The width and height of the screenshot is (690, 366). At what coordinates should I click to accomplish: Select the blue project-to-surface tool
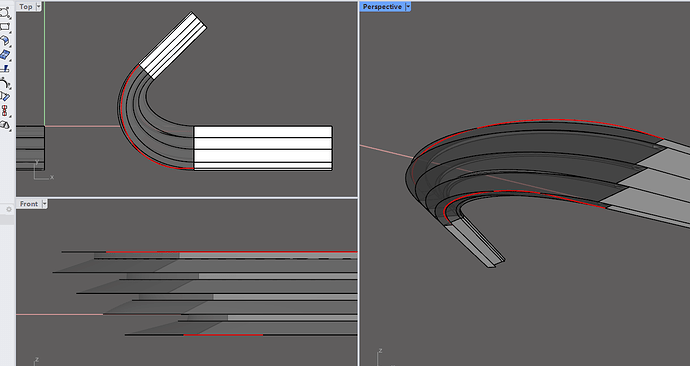(x=4, y=96)
